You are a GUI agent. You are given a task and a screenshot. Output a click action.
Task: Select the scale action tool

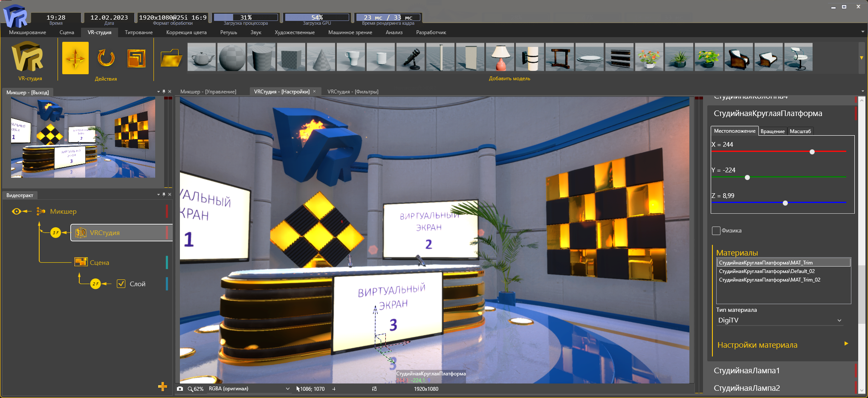pyautogui.click(x=136, y=58)
